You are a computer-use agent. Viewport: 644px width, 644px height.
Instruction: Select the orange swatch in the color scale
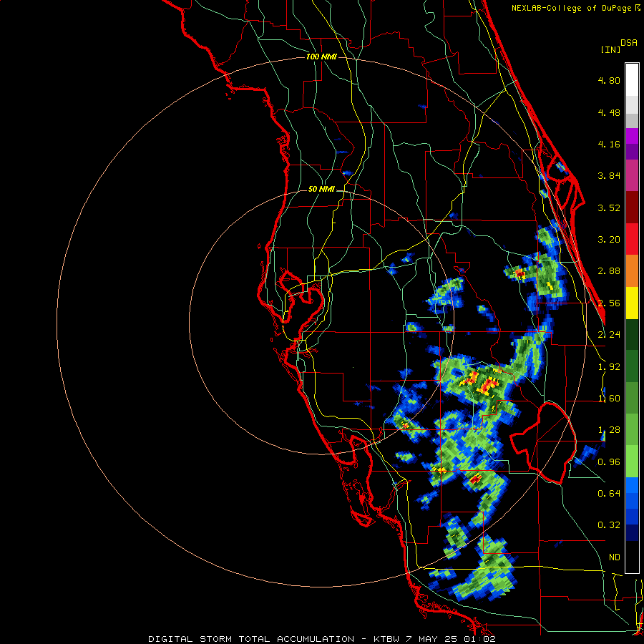coord(632,271)
